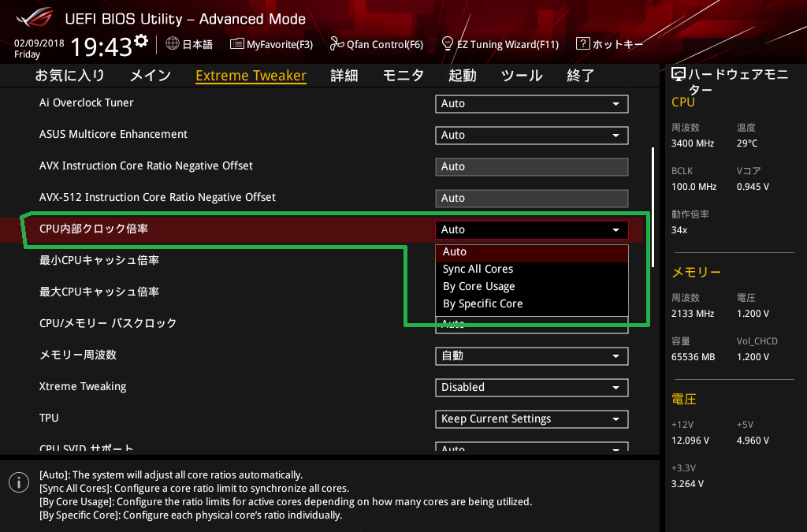Viewport: 807px width, 532px height.
Task: Open the CPU SVID サポート dropdown
Action: [x=532, y=447]
